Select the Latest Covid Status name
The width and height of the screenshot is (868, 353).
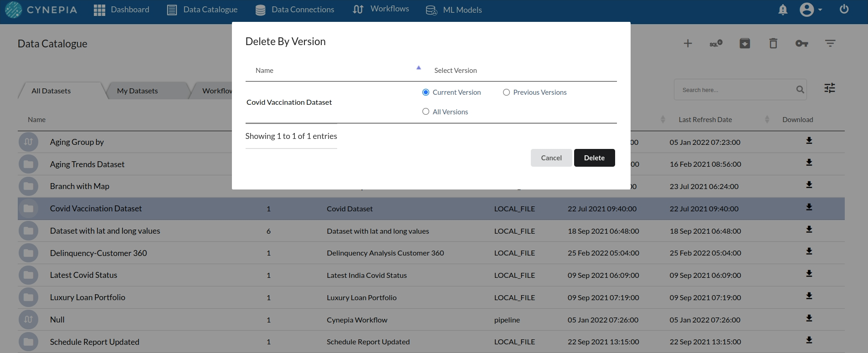point(83,275)
